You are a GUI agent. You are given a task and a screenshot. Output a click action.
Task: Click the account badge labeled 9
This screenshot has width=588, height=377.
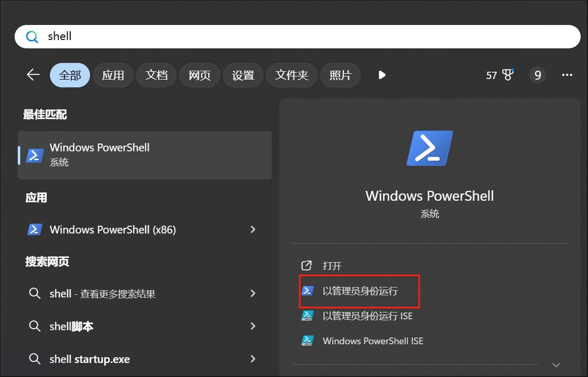[538, 75]
